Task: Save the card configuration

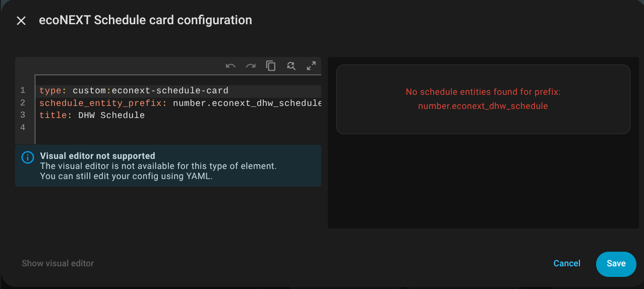Action: (x=616, y=264)
